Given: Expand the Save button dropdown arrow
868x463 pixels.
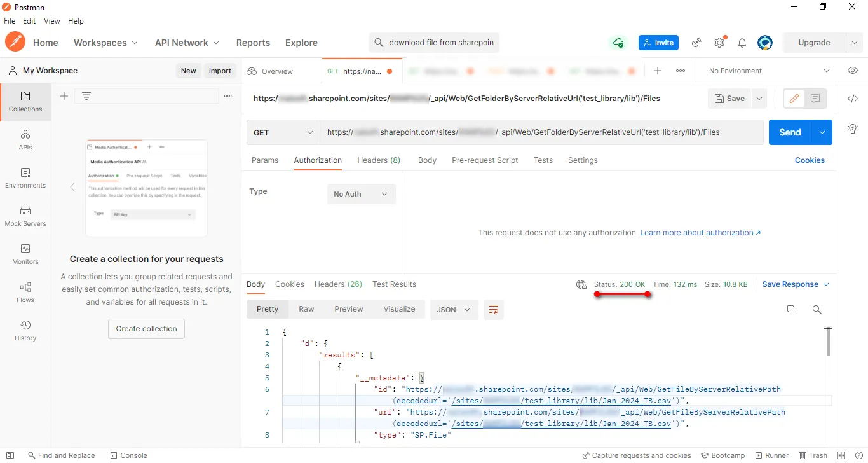Looking at the screenshot, I should click(759, 99).
